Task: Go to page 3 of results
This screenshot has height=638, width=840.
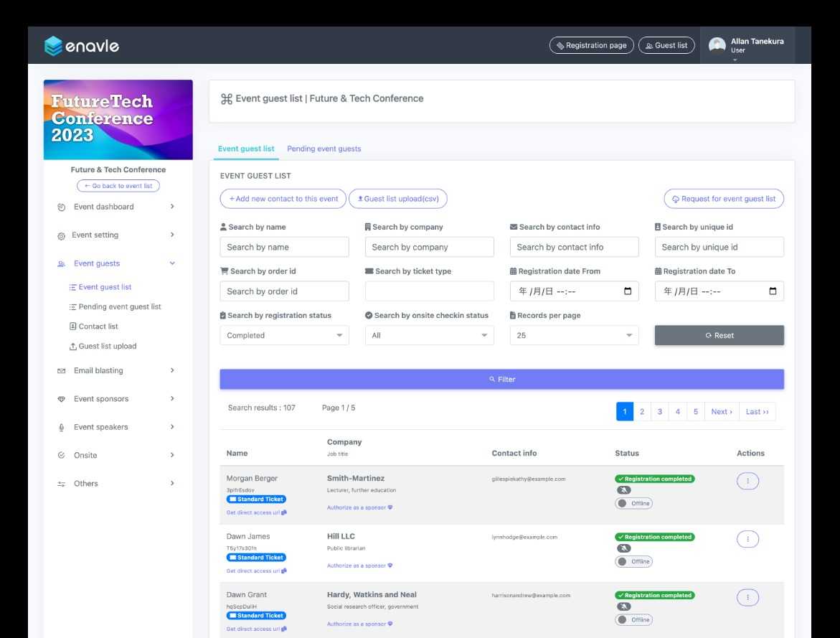Action: (659, 412)
